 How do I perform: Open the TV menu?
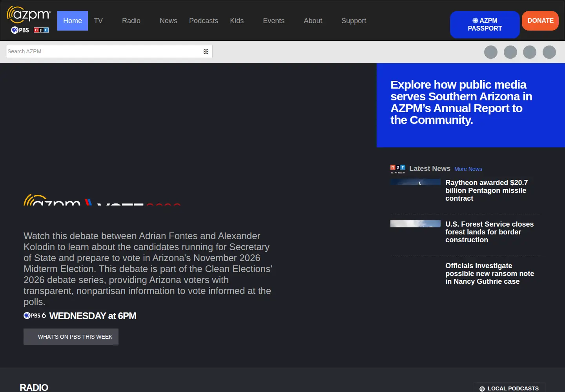pyautogui.click(x=98, y=21)
